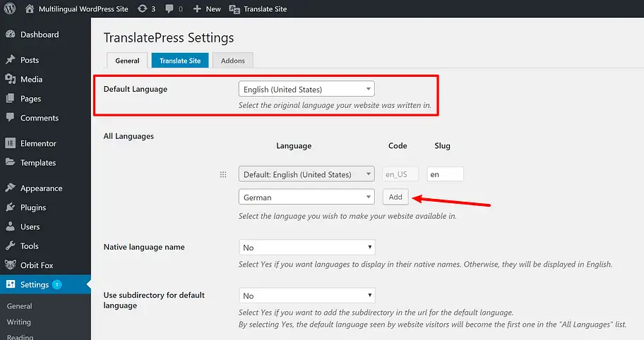Click the Templates folder icon
This screenshot has height=340, width=644.
[11, 162]
